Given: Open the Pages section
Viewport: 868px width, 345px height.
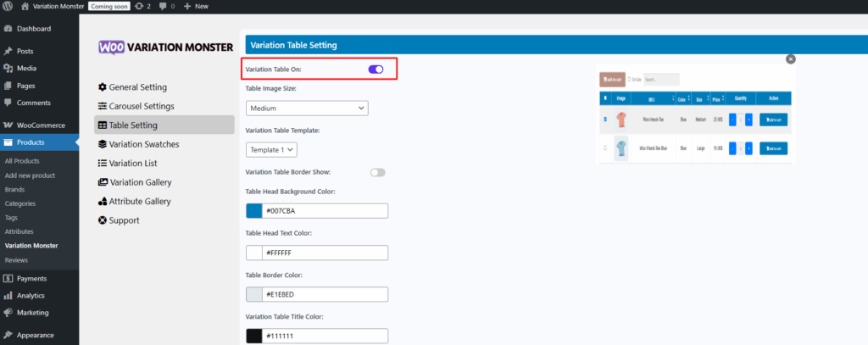Looking at the screenshot, I should [x=39, y=86].
